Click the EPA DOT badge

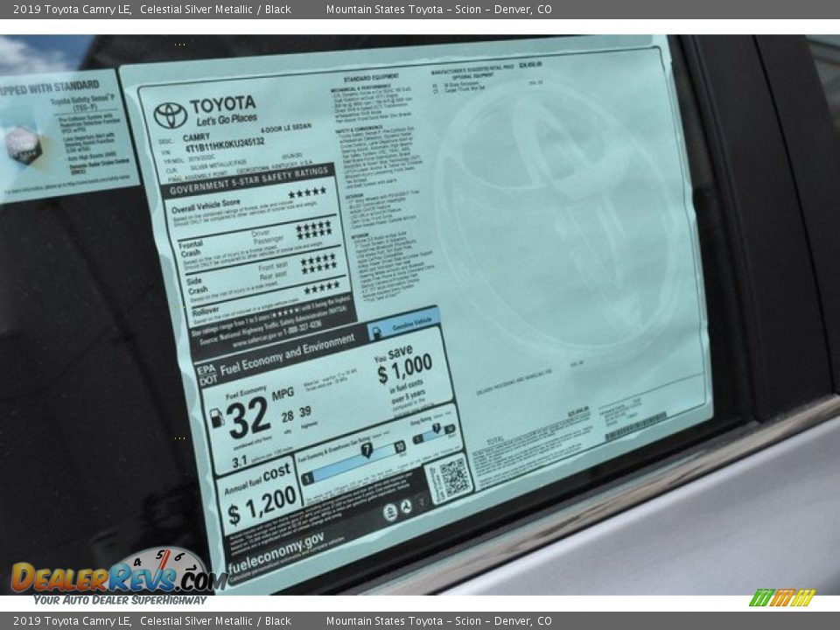(x=206, y=374)
